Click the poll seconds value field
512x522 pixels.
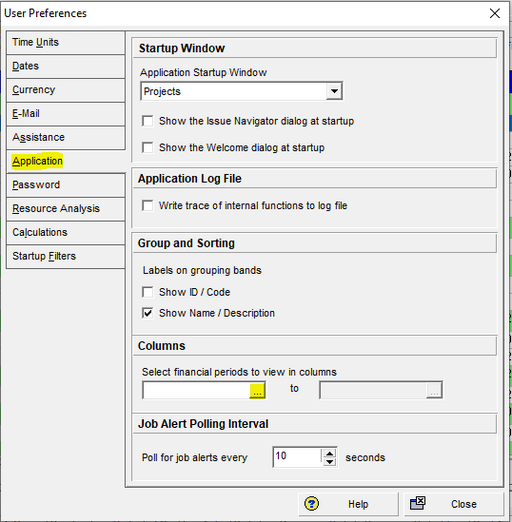coord(297,457)
